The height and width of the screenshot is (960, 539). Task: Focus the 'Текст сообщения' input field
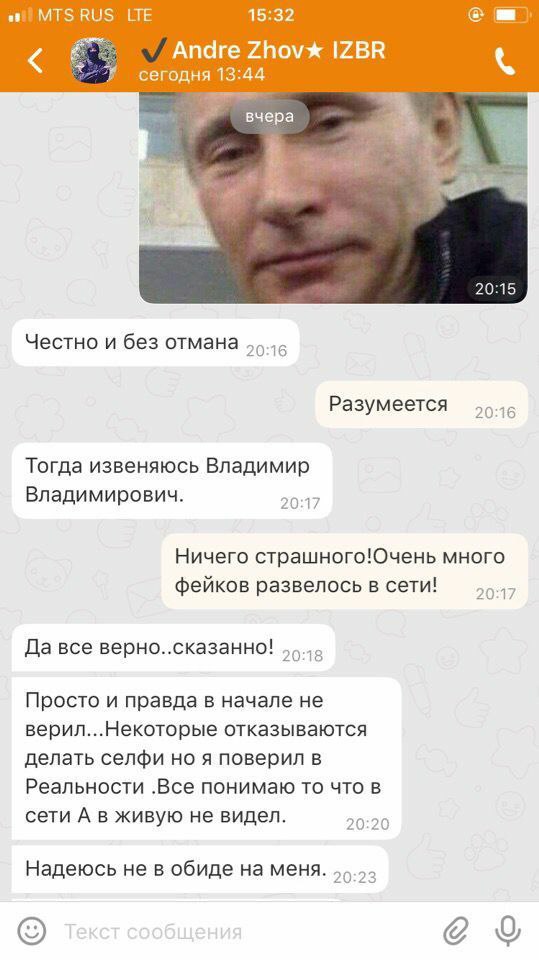(x=245, y=932)
